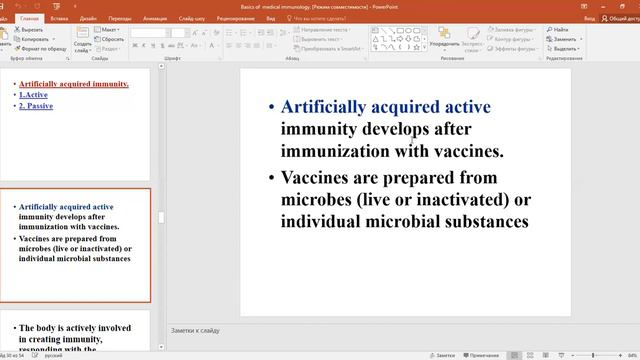Click the Cut (Вырезать) scissors button
The height and width of the screenshot is (360, 640).
coord(29,30)
